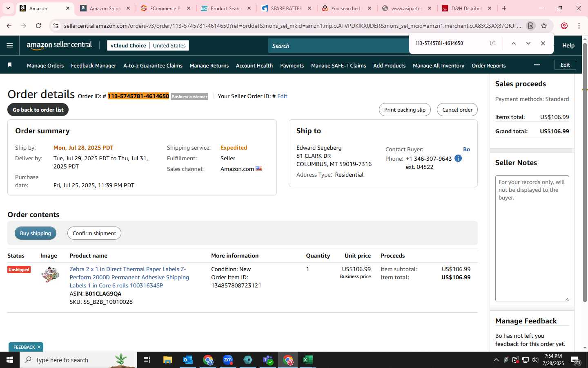Screen dimensions: 588x368
Task: Go to previous find-in-page match
Action: click(x=514, y=43)
